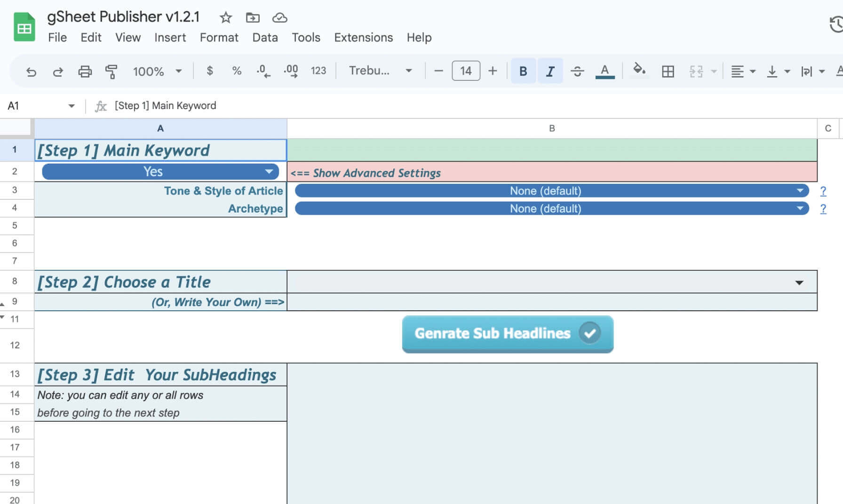Toggle Italic formatting button
Viewport: 843px width, 504px height.
[x=549, y=71]
